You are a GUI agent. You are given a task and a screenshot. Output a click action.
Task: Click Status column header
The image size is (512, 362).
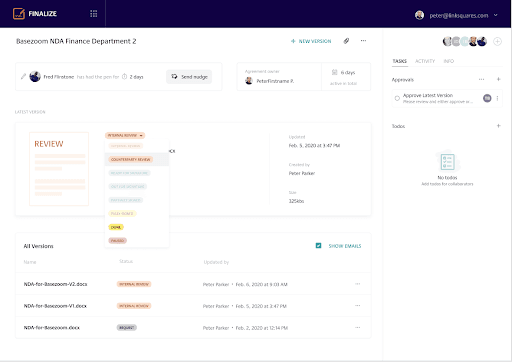[126, 261]
